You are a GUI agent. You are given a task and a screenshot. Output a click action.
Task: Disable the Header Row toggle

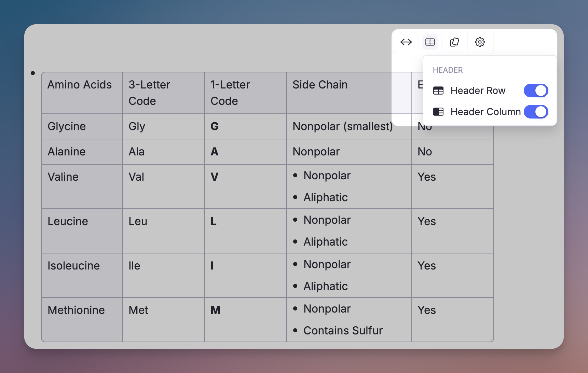(x=536, y=91)
